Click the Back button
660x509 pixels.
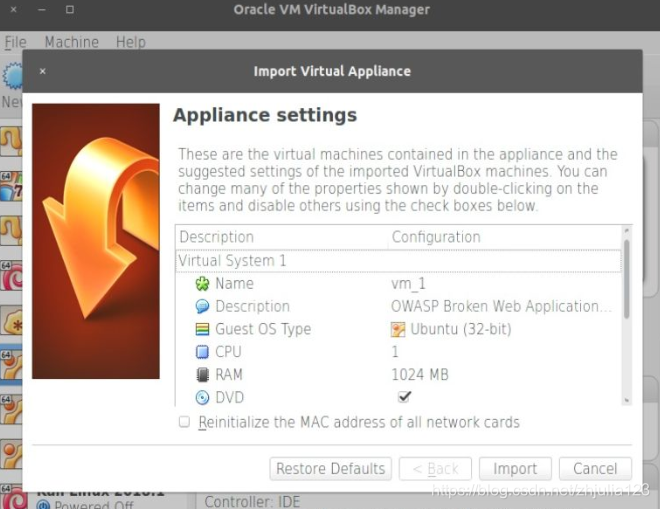tap(435, 469)
